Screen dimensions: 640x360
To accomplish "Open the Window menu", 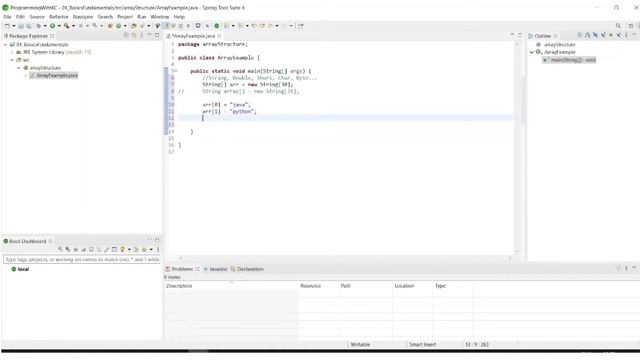I will 160,17.
